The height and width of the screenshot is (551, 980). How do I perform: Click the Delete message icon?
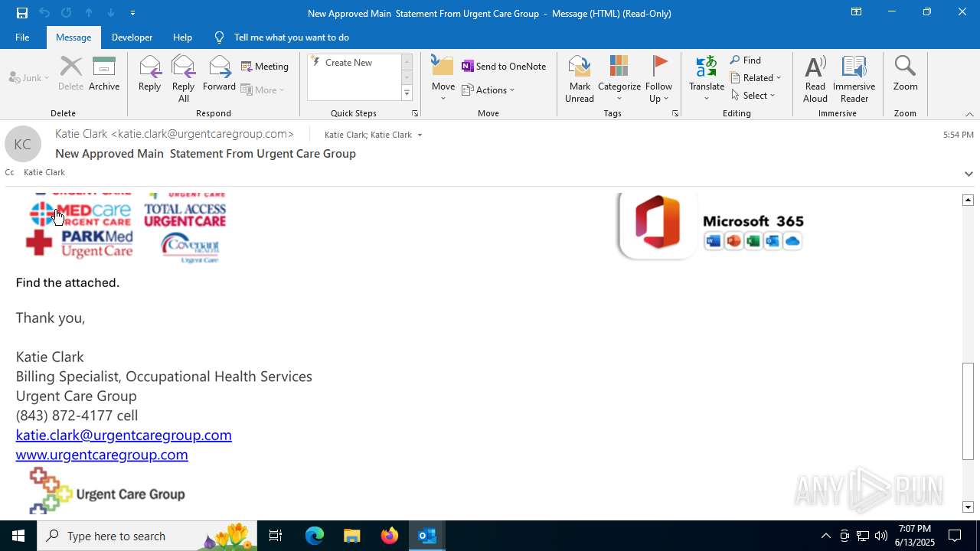coord(70,74)
